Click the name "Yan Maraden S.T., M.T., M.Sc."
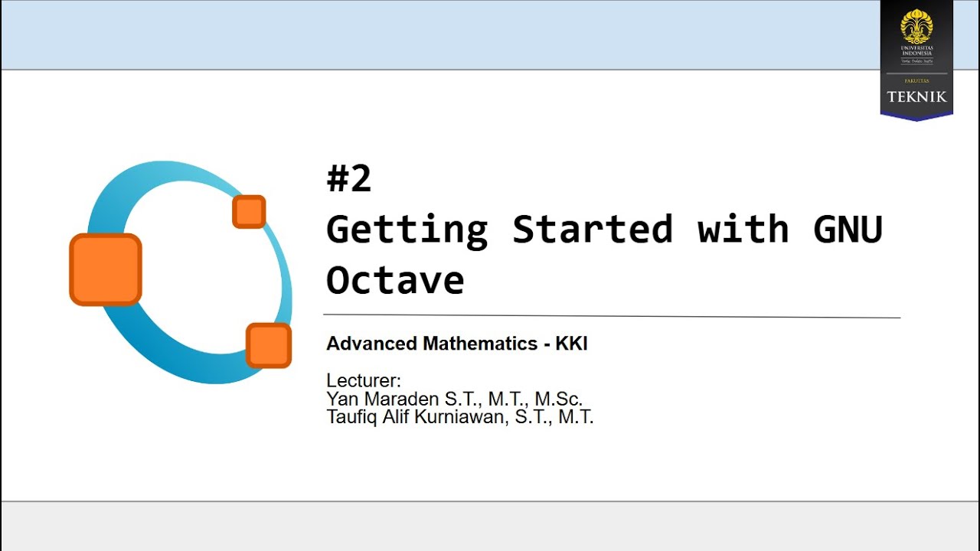The width and height of the screenshot is (980, 551). click(455, 399)
